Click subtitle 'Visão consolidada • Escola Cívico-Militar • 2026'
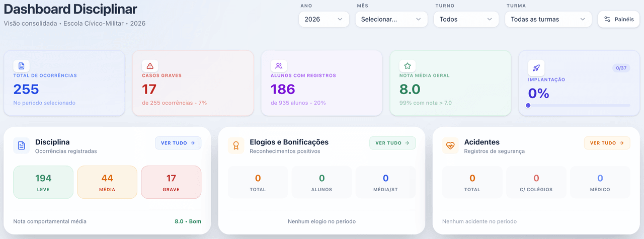Image resolution: width=644 pixels, height=239 pixels. tap(74, 24)
